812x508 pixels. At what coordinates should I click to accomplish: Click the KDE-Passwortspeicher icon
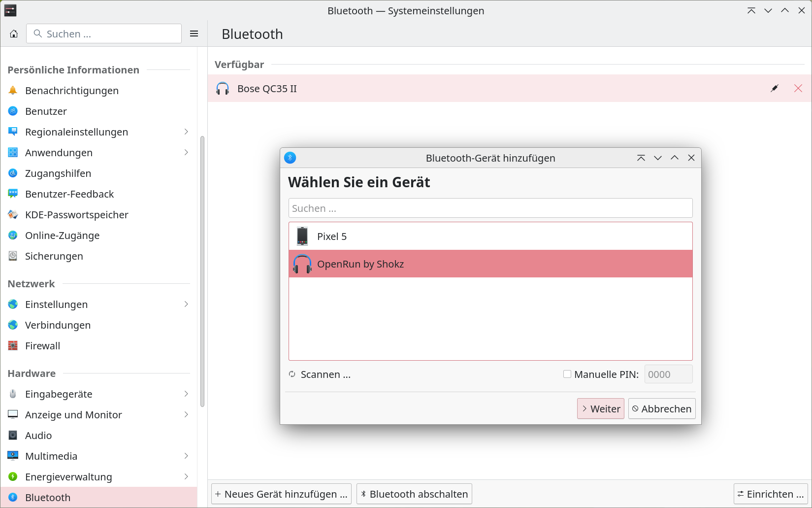point(13,215)
